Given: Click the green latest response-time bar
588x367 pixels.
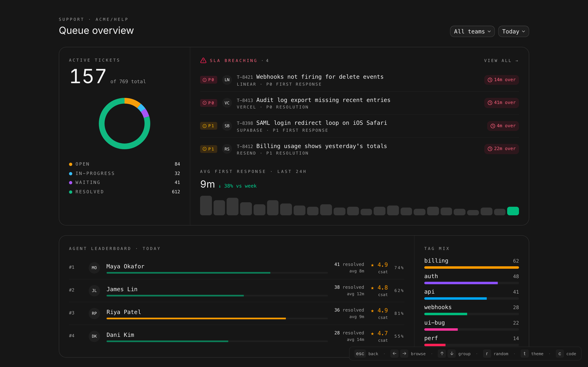Looking at the screenshot, I should click(513, 211).
